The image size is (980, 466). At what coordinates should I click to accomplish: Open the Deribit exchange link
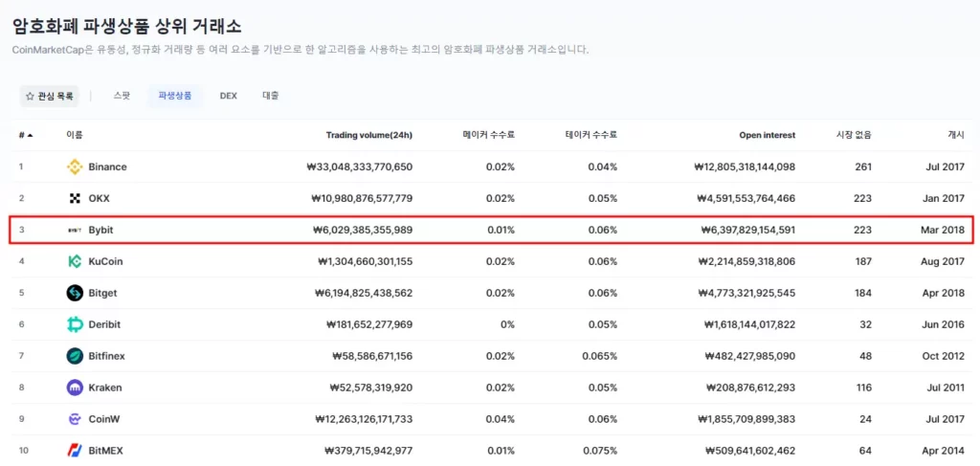point(104,324)
